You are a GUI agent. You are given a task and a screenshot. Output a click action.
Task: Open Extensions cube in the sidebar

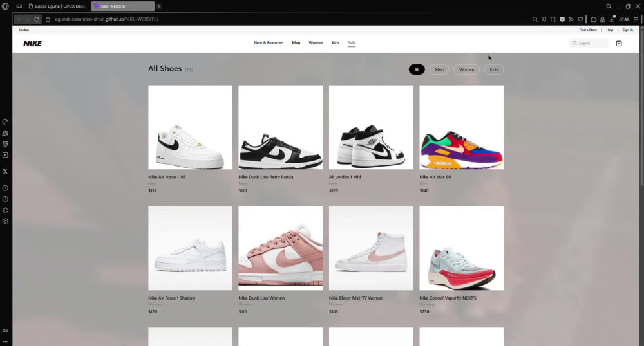[x=5, y=210]
